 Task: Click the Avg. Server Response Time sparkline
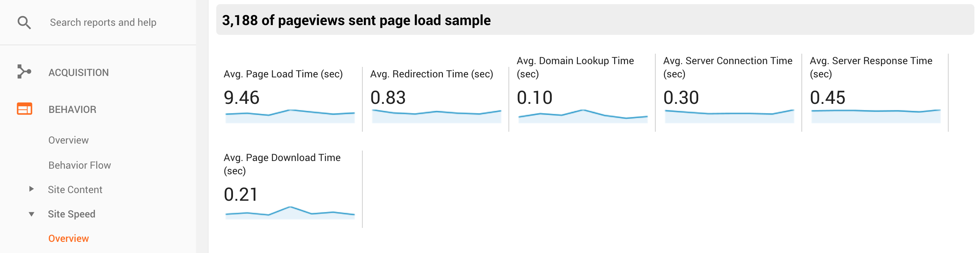pos(876,116)
